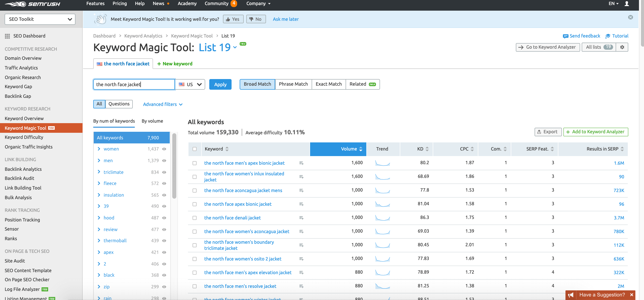Close the Have a Suggestion popup
644x300 pixels.
pyautogui.click(x=632, y=295)
